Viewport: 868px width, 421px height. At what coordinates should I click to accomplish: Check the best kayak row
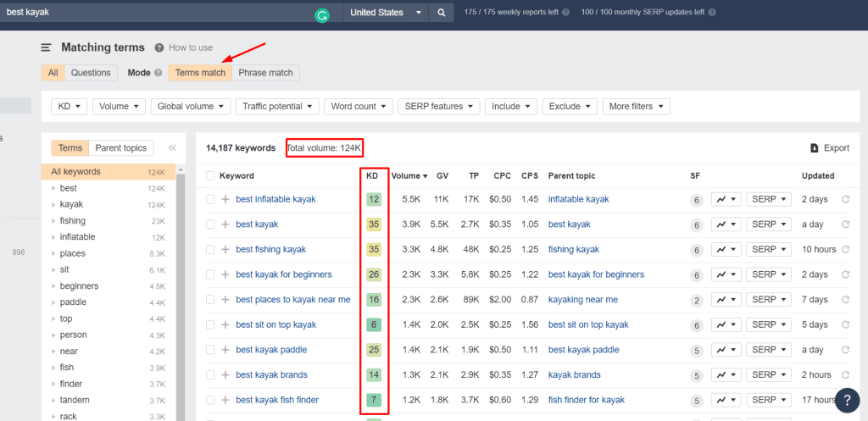click(210, 224)
